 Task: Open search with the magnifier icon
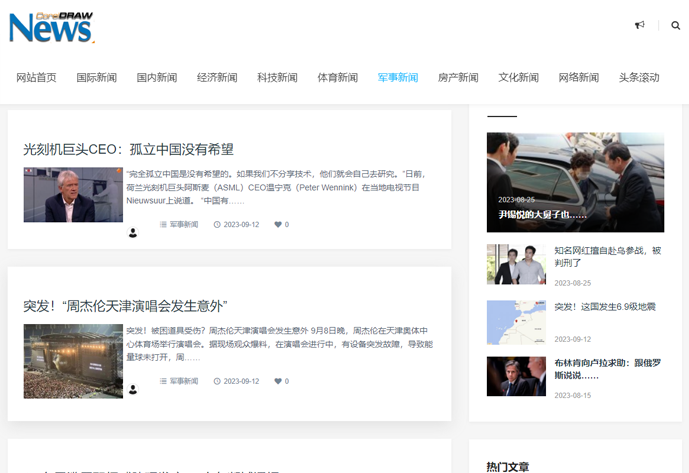[x=676, y=26]
